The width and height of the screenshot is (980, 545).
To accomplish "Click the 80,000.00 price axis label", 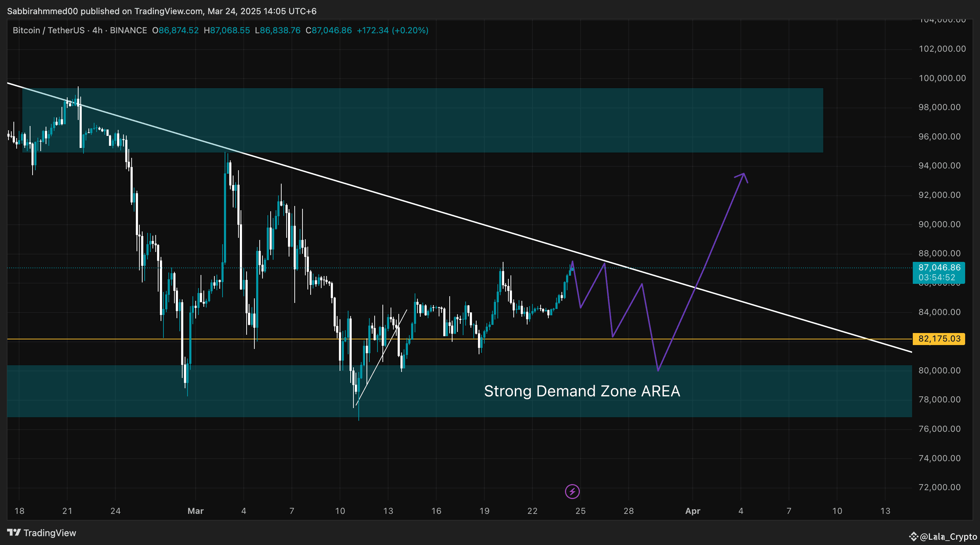I will pyautogui.click(x=939, y=370).
